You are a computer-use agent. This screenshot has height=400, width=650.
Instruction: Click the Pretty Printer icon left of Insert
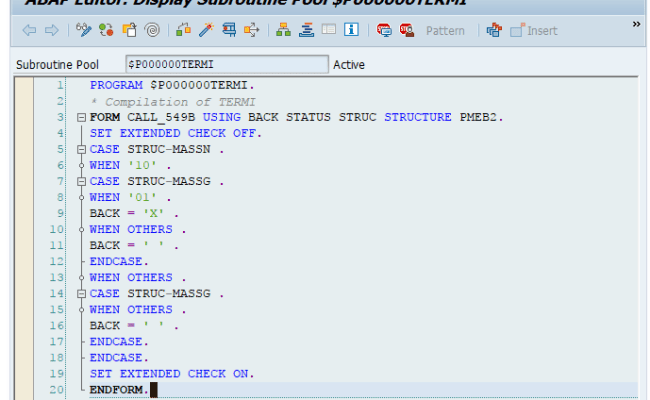coord(494,30)
